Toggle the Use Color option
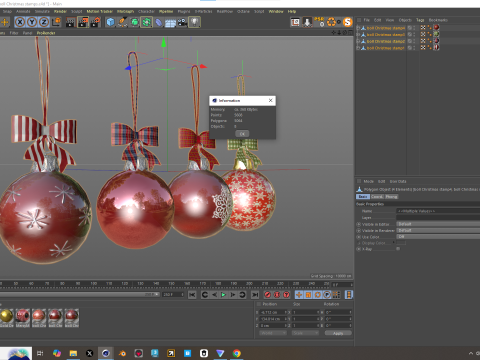Screen dimensions: 480x360 [x=359, y=237]
